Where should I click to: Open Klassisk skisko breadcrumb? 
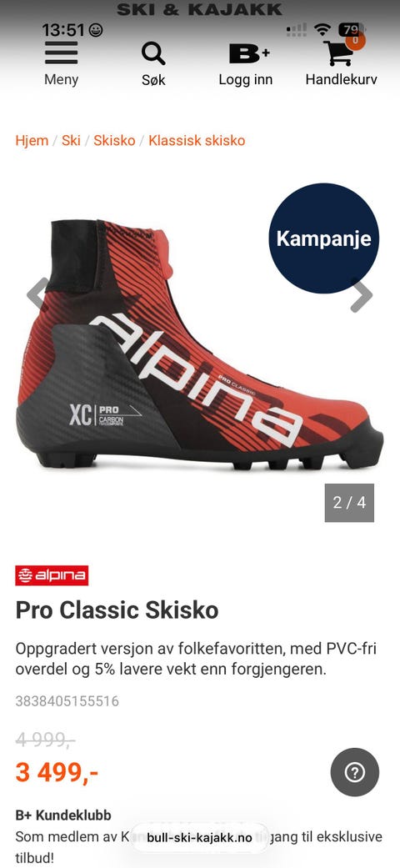point(197,141)
